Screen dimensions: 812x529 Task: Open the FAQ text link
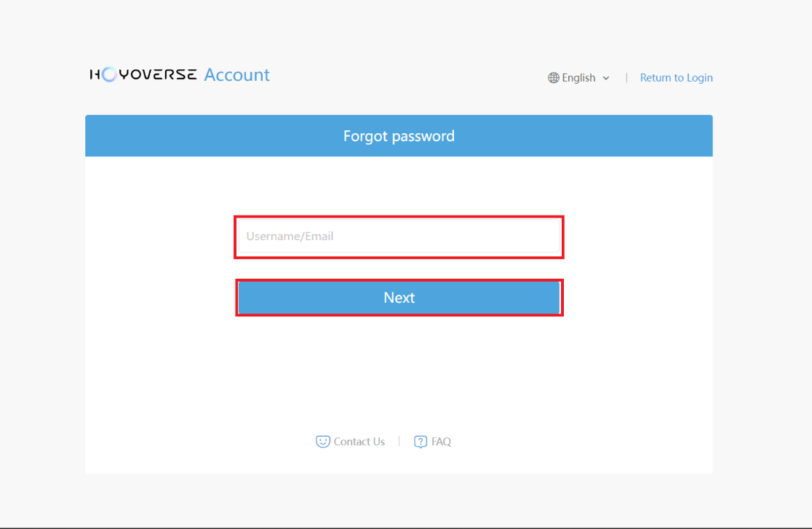[x=441, y=442]
